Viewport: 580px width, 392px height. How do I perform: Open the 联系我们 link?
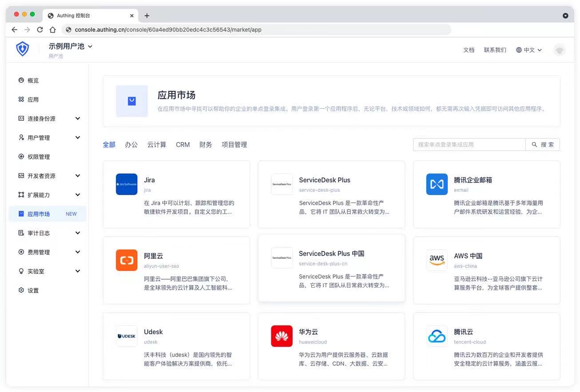[x=495, y=50]
